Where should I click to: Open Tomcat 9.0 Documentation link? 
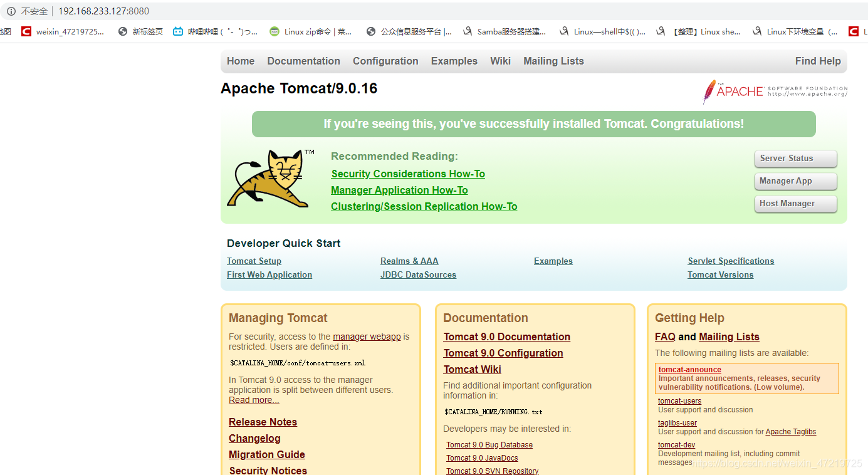coord(507,337)
